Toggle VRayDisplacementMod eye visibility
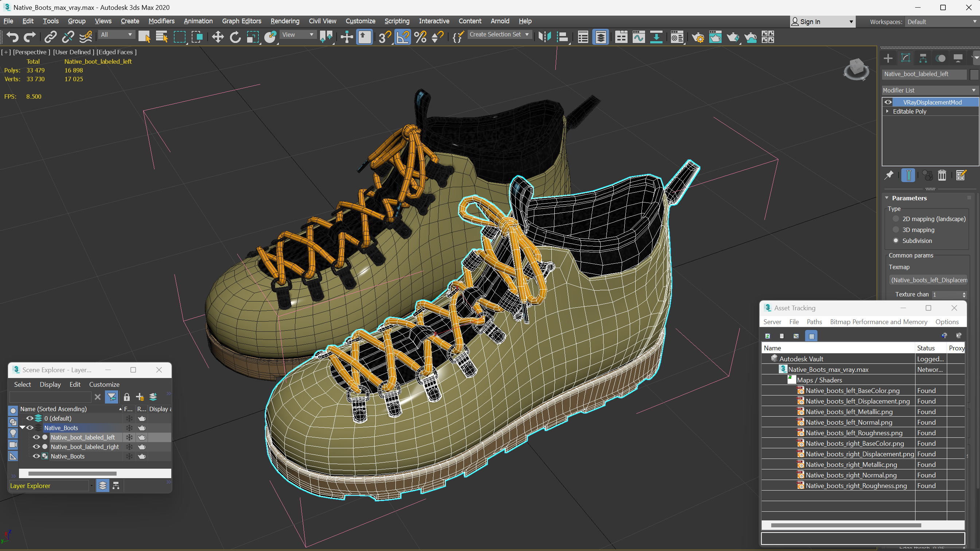This screenshot has height=551, width=980. [888, 102]
